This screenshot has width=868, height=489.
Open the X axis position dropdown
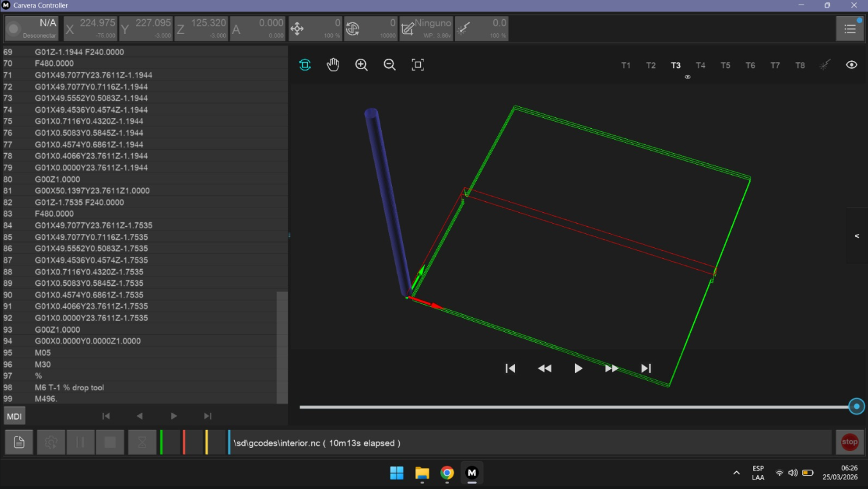tap(90, 29)
